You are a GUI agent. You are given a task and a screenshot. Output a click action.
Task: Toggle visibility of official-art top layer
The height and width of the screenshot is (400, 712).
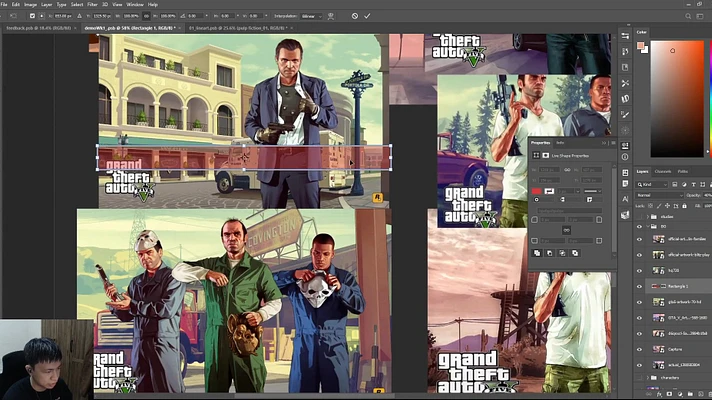[x=639, y=239]
